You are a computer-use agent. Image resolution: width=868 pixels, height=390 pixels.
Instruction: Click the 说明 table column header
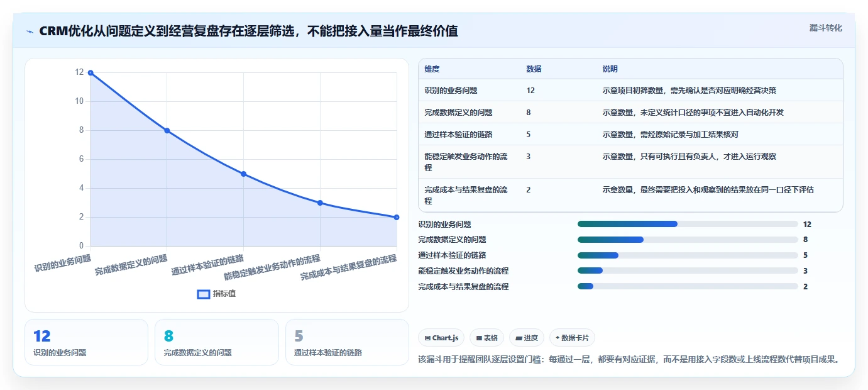(x=610, y=69)
